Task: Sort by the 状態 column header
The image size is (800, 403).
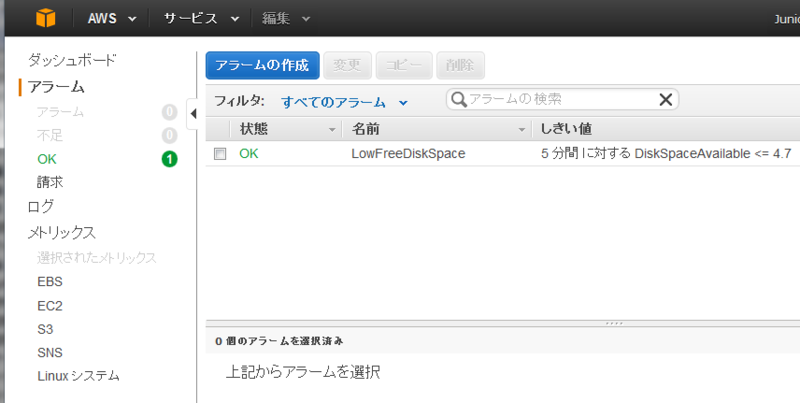Action: coord(288,129)
